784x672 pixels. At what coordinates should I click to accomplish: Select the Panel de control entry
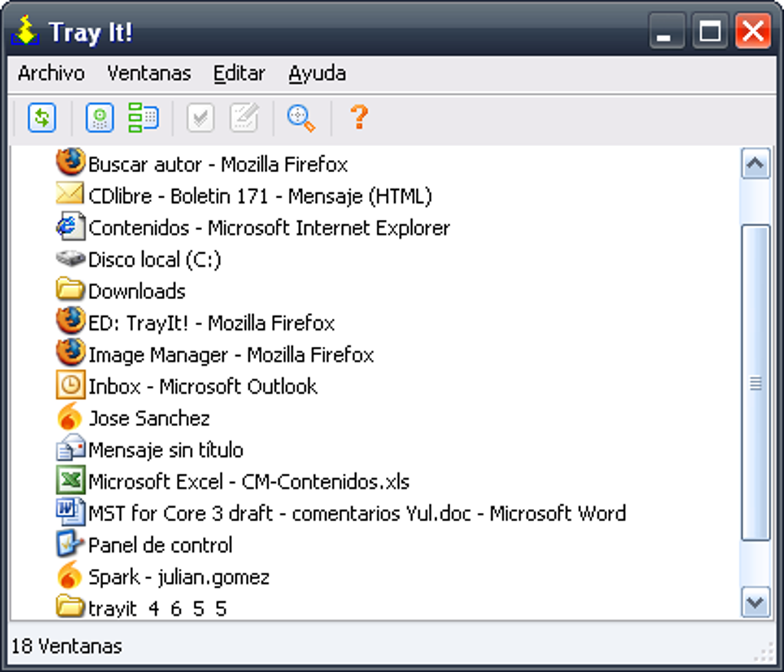coord(160,545)
